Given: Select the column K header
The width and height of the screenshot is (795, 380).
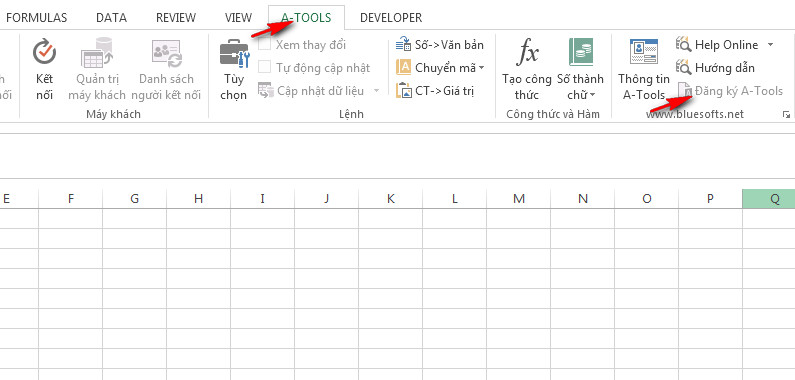Looking at the screenshot, I should click(x=390, y=198).
